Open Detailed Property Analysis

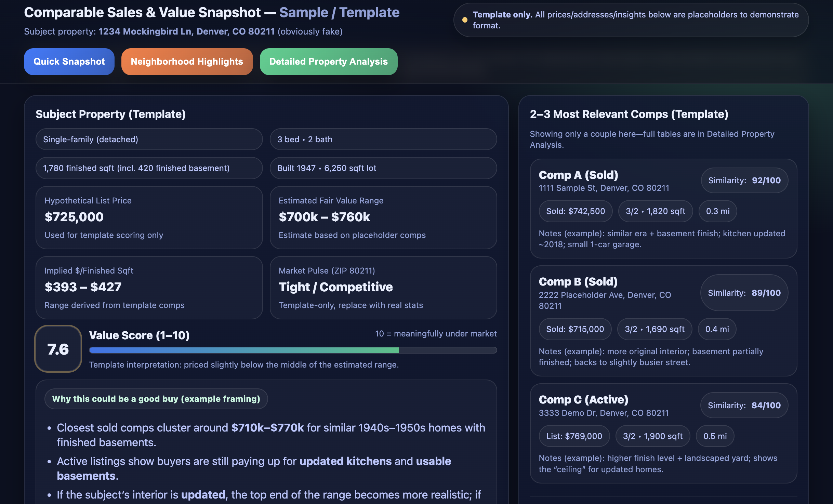point(328,62)
